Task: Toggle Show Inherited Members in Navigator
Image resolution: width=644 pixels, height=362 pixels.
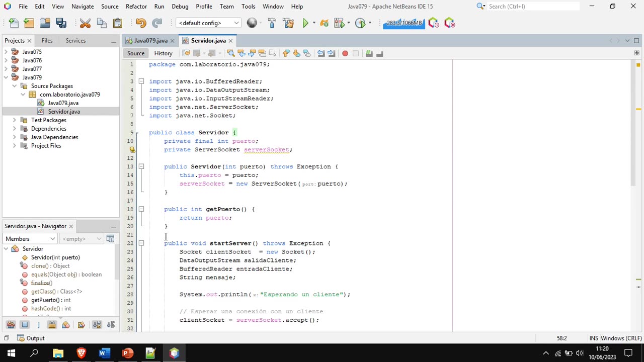Action: pos(11,325)
